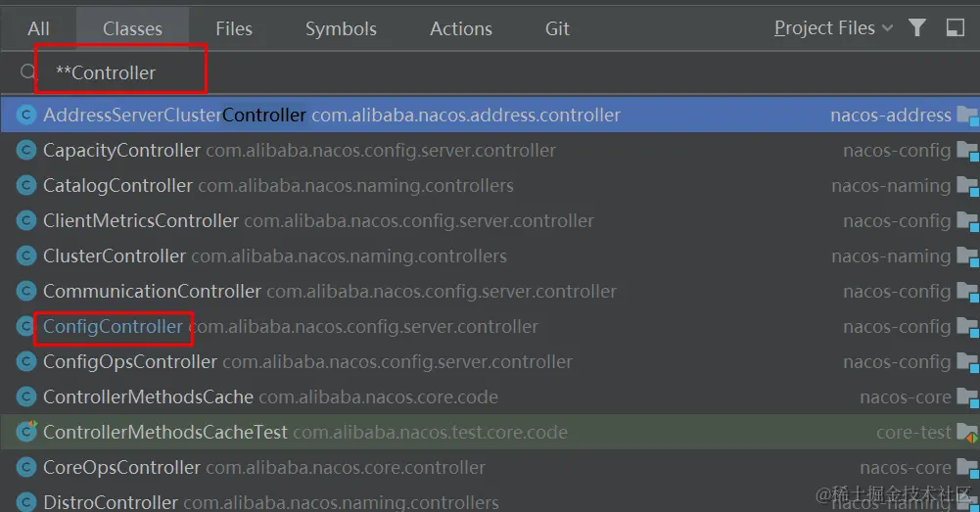Switch to the All tab
980x512 pixels.
click(38, 28)
